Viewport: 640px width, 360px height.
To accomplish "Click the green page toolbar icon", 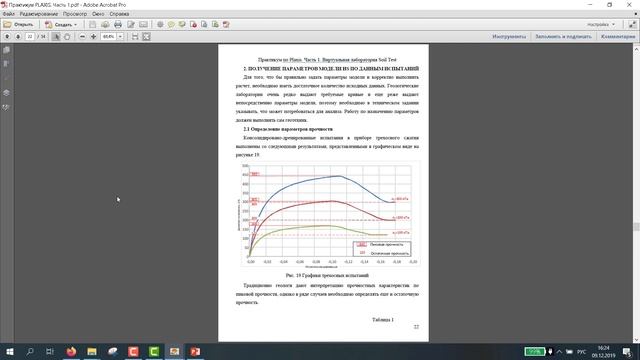I will tap(215, 24).
